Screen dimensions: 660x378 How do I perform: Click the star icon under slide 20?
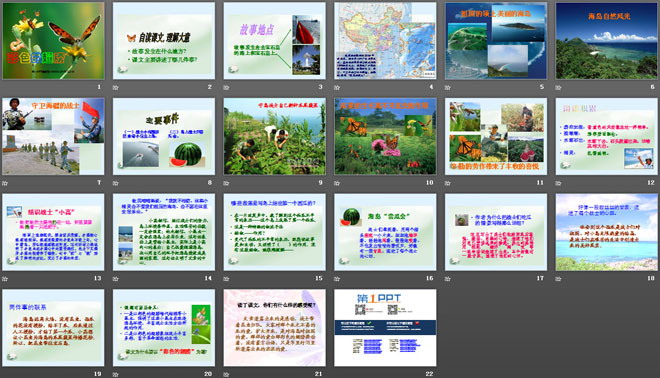click(x=115, y=374)
